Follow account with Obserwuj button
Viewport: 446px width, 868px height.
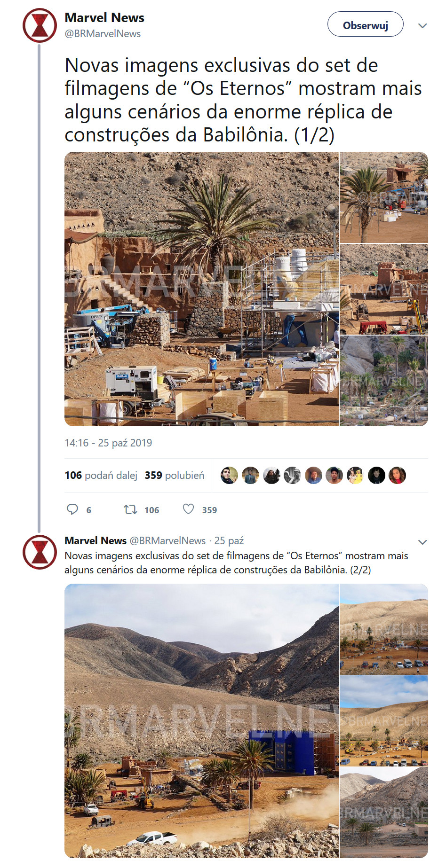click(366, 24)
